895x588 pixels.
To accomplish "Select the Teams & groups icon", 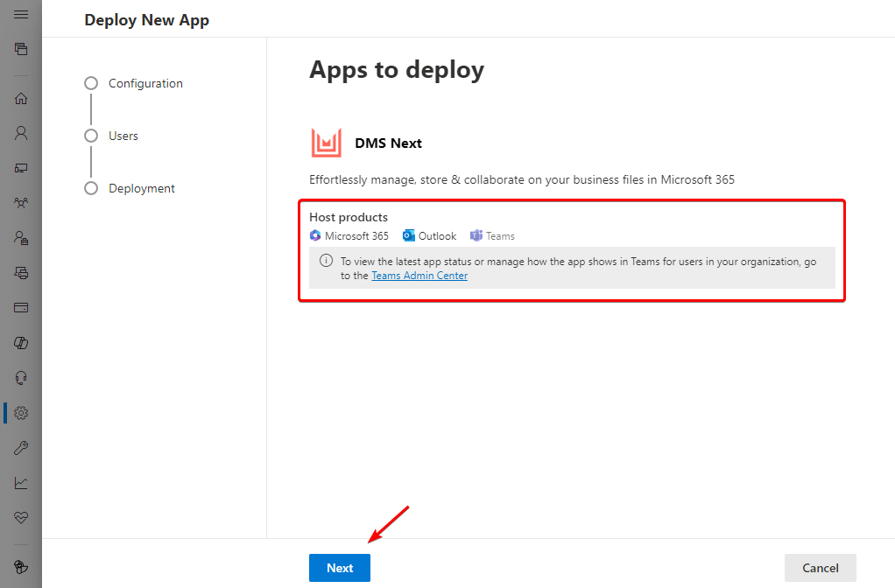I will pos(20,202).
